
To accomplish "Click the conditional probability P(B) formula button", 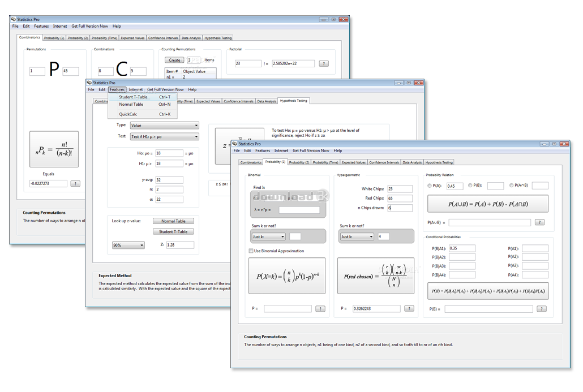I will click(487, 291).
